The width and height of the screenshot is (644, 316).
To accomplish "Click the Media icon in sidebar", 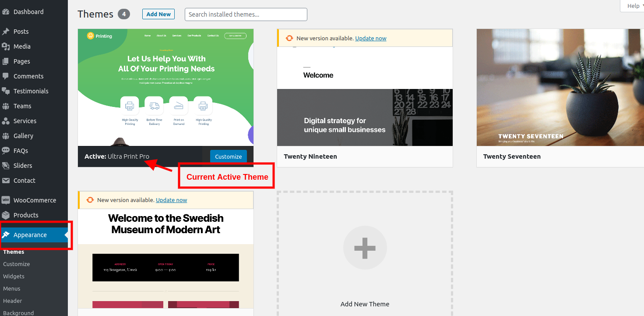I will (6, 46).
